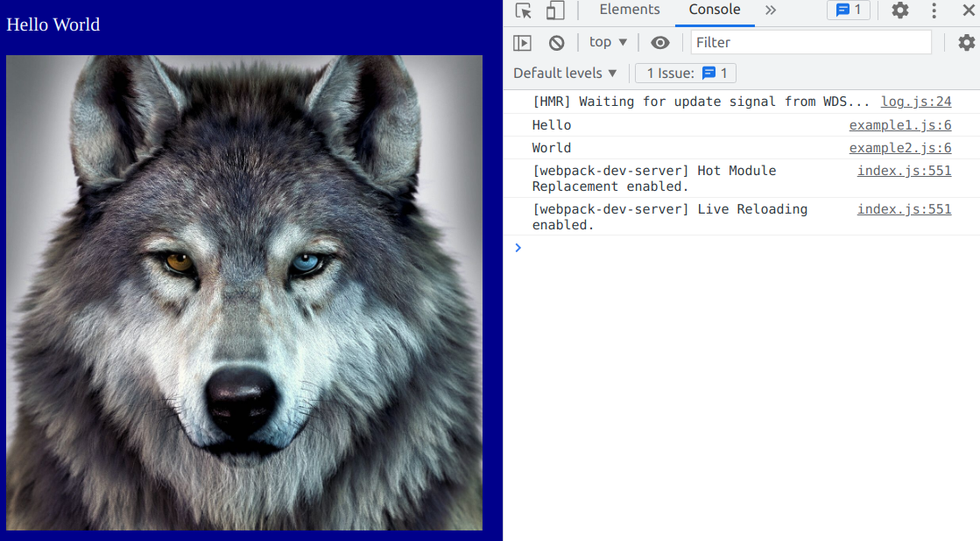Create a live expression with the eye icon
980x541 pixels.
click(660, 42)
